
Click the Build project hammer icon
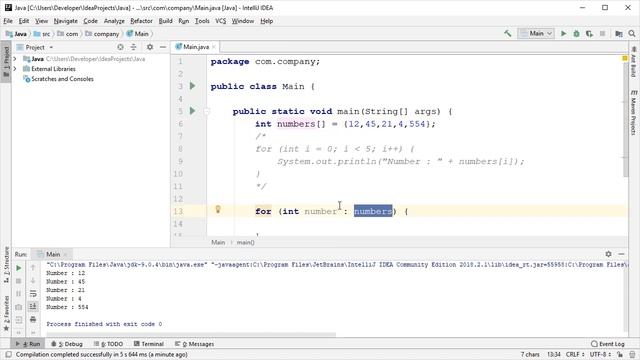coord(507,33)
